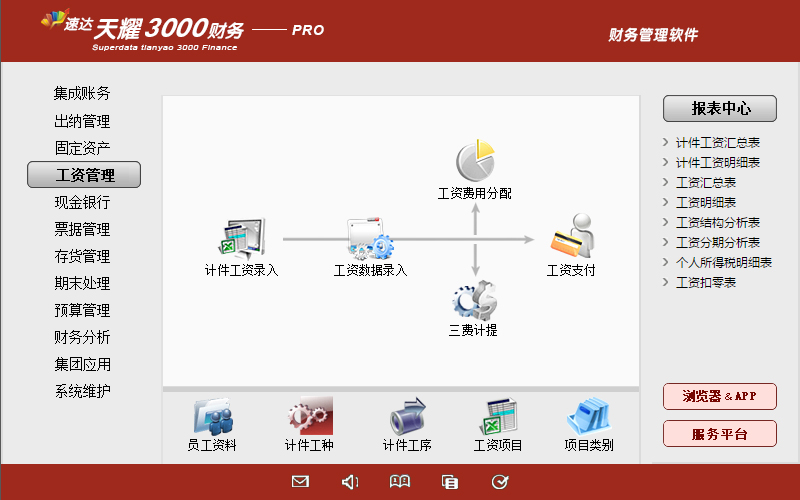The width and height of the screenshot is (800, 500).
Task: Select 预算管理 in the left menu
Action: point(82,310)
